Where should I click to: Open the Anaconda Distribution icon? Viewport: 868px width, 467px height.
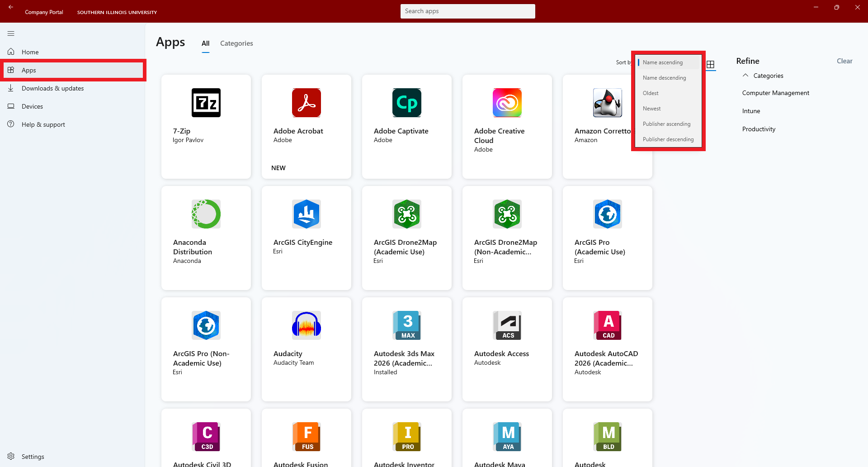[x=206, y=214]
